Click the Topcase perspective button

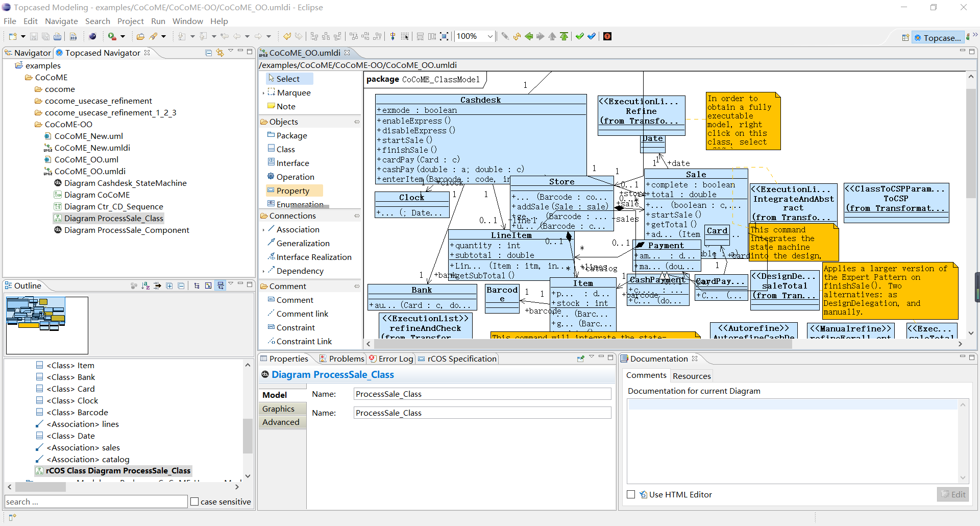tap(938, 37)
